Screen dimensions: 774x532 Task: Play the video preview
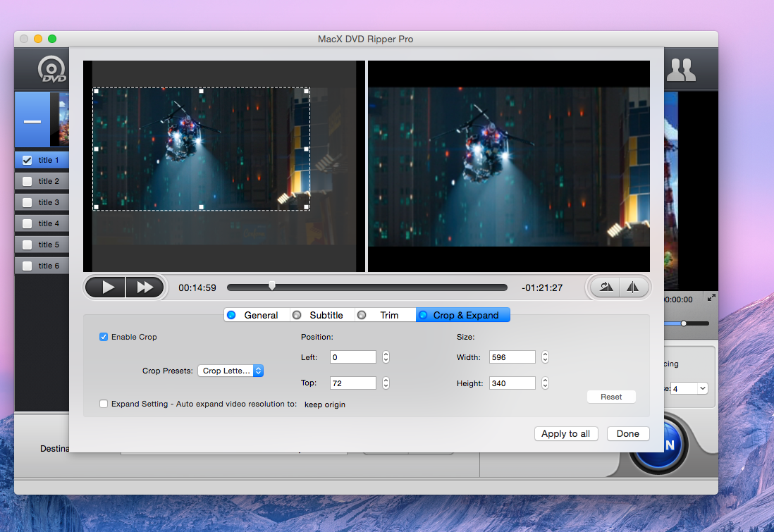click(106, 287)
